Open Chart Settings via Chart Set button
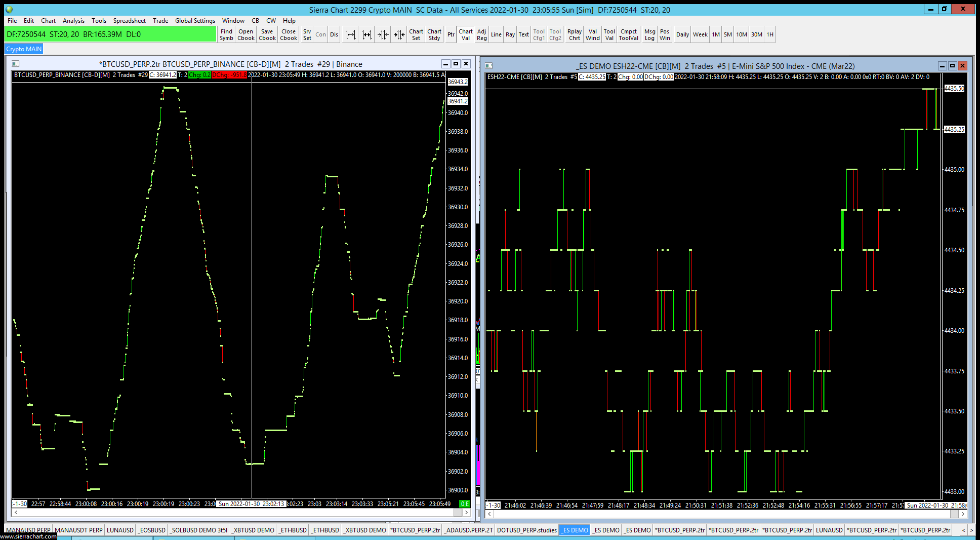The width and height of the screenshot is (980, 540). tap(416, 34)
